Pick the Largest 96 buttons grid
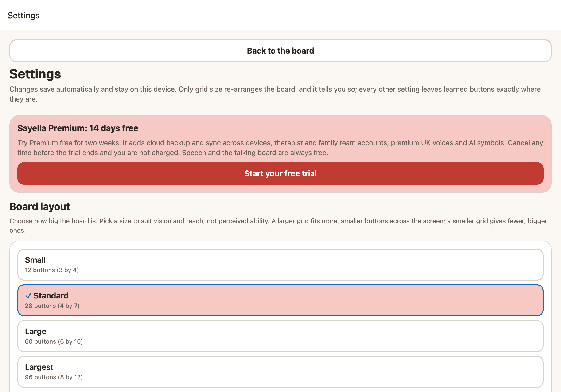 [280, 372]
